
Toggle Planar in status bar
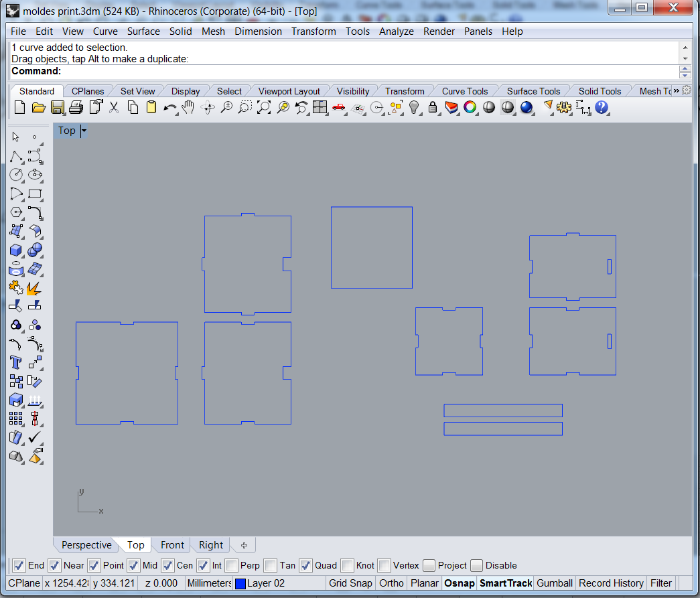[x=425, y=583]
